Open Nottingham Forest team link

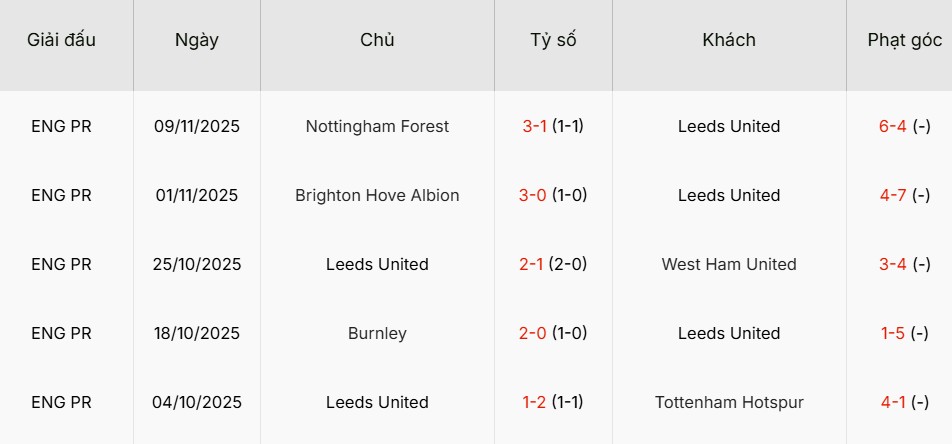point(377,126)
